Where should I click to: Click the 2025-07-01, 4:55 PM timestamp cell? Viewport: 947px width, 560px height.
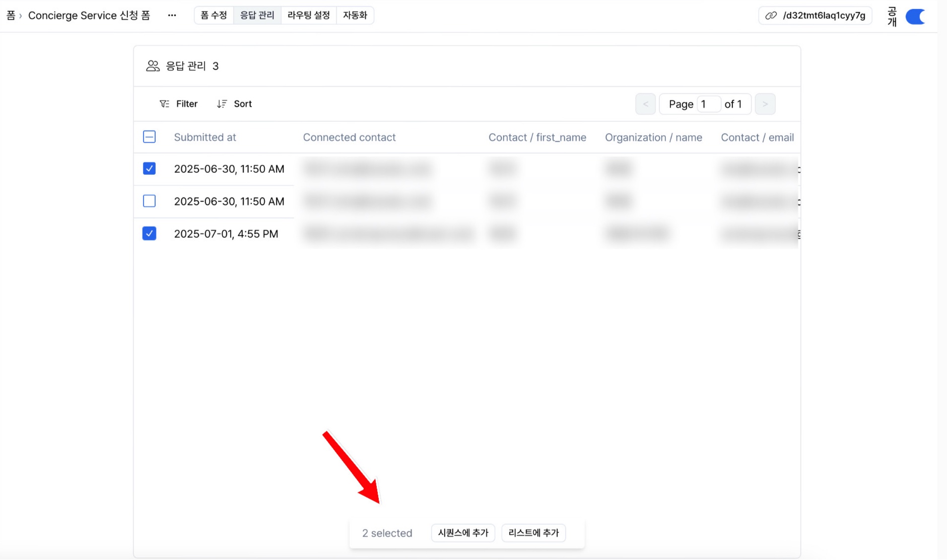[x=226, y=234]
